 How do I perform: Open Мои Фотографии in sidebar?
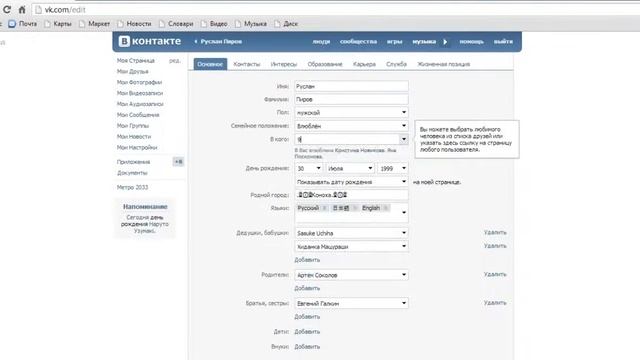click(139, 82)
